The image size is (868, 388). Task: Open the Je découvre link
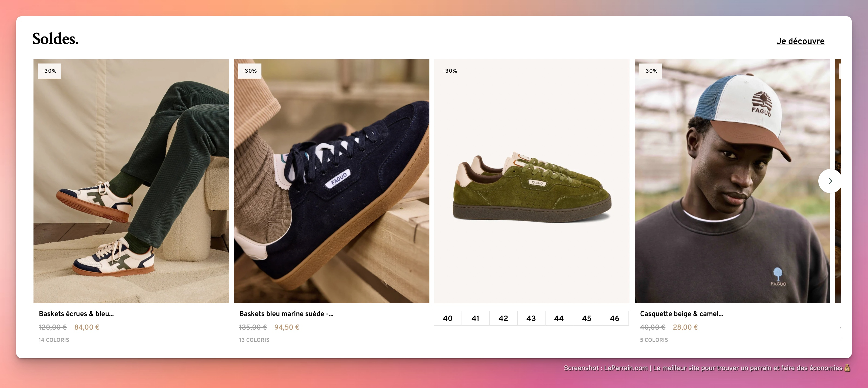point(800,41)
